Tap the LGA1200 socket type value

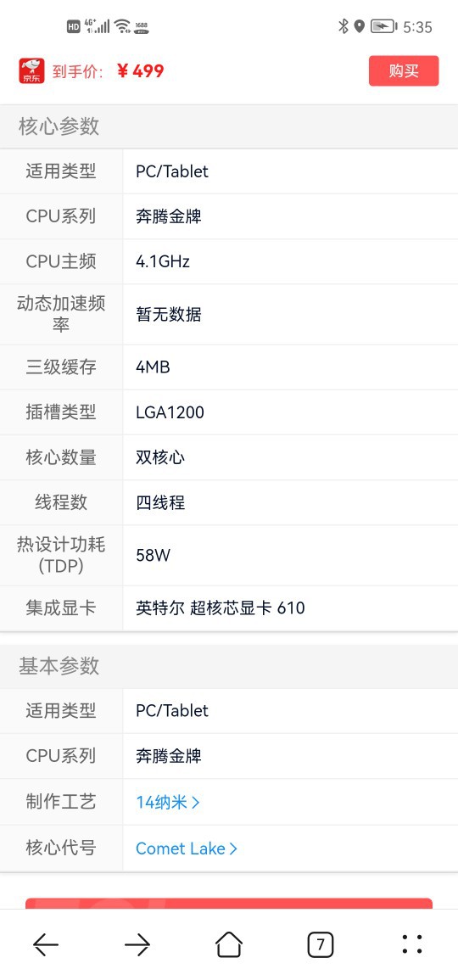tap(170, 412)
